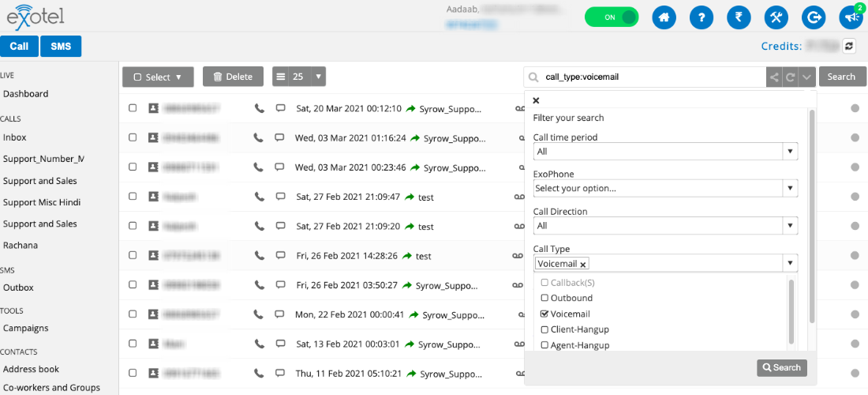Open Campaigns under Tools
The height and width of the screenshot is (395, 868).
pos(25,328)
